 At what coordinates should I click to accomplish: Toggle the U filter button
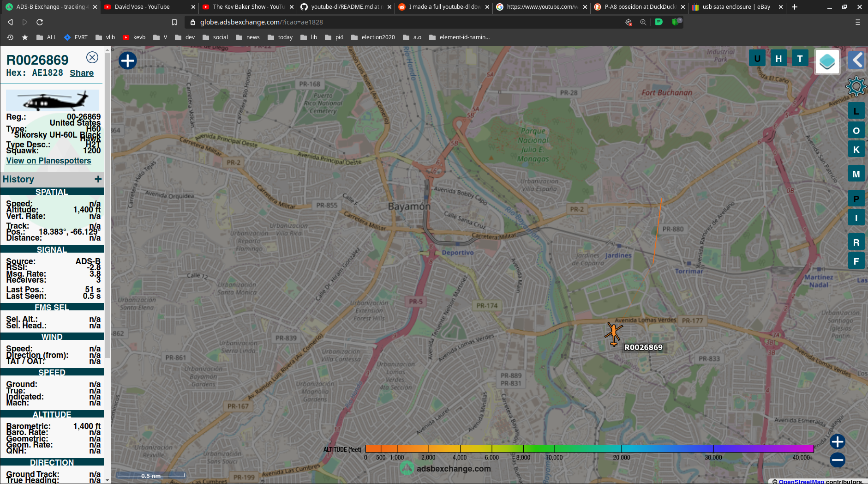pyautogui.click(x=757, y=59)
